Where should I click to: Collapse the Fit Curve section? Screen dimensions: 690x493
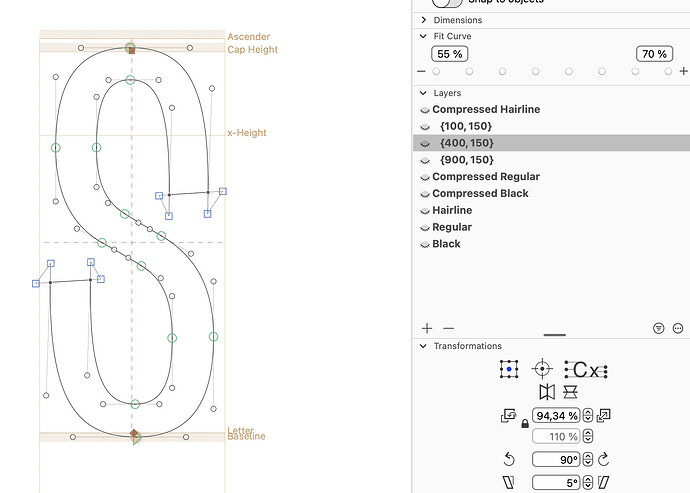pyautogui.click(x=424, y=36)
